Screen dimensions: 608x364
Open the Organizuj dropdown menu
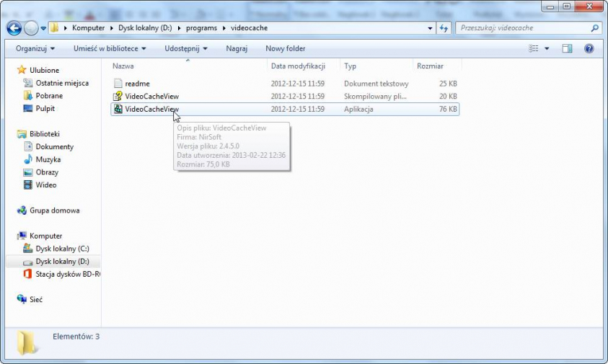(35, 48)
